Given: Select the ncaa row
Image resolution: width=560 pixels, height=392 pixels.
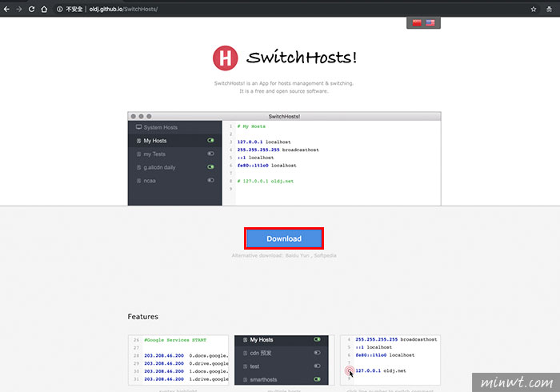Looking at the screenshot, I should [174, 181].
